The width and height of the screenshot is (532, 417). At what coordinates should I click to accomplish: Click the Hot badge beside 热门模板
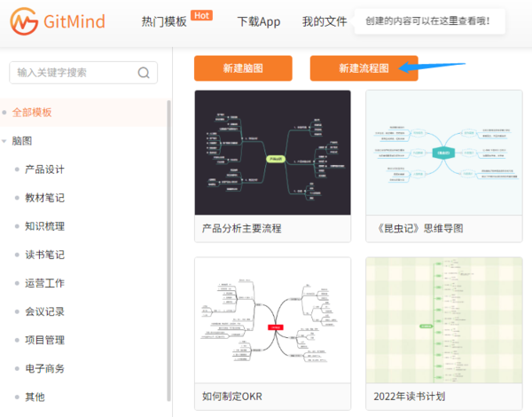click(201, 15)
